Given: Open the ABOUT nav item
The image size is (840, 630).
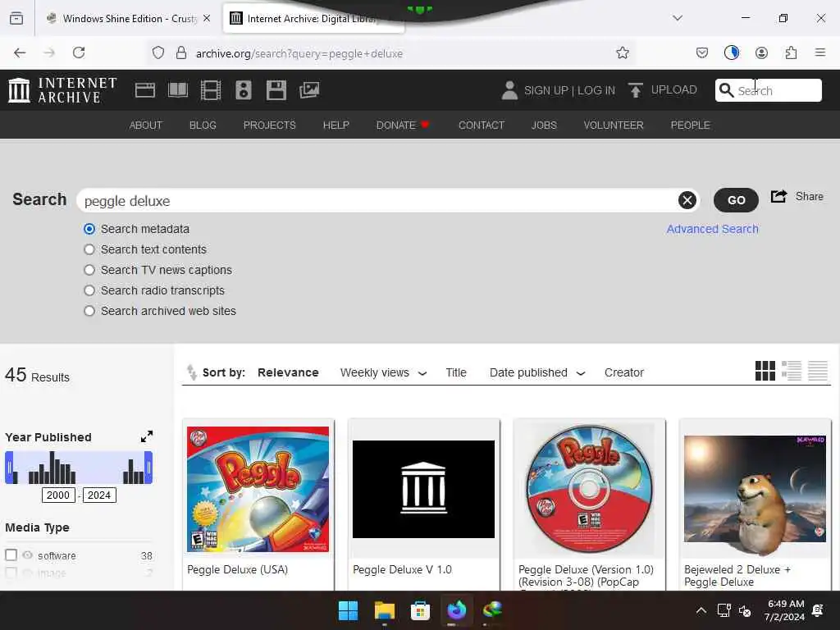Looking at the screenshot, I should click(146, 125).
